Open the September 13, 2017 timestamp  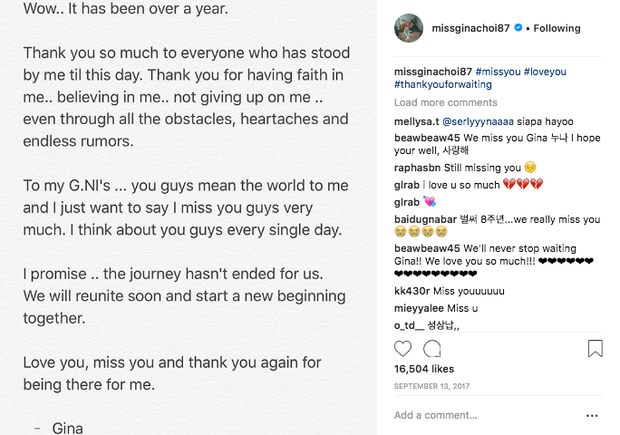(x=431, y=385)
